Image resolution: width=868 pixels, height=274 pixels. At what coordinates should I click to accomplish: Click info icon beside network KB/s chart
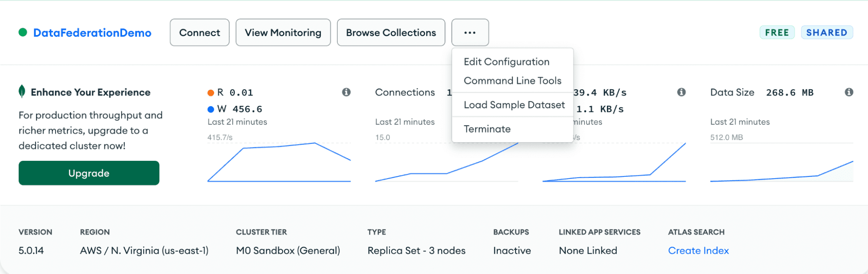[x=681, y=92]
